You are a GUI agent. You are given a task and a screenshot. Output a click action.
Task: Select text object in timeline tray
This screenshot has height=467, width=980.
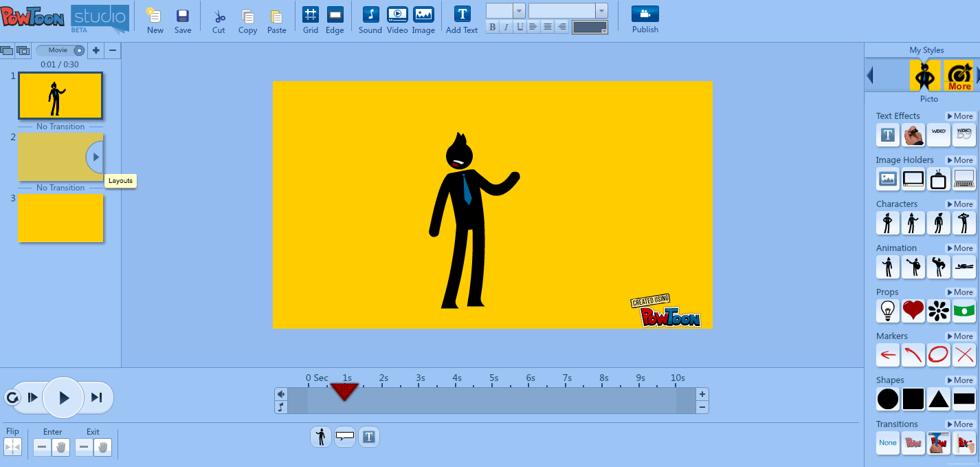pos(369,436)
